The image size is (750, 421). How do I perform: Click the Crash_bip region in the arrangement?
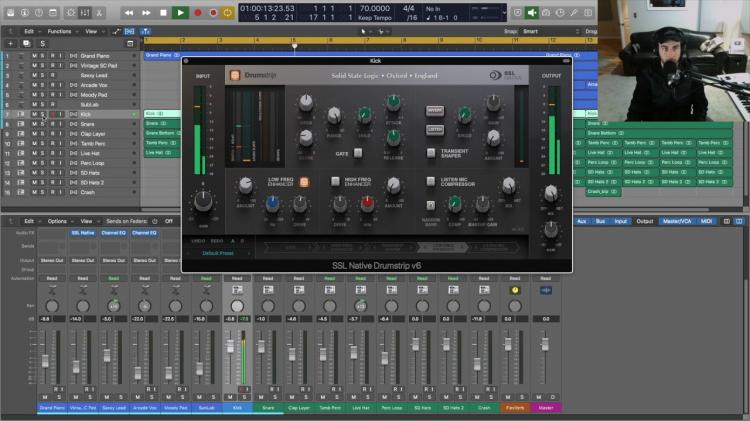click(x=603, y=192)
